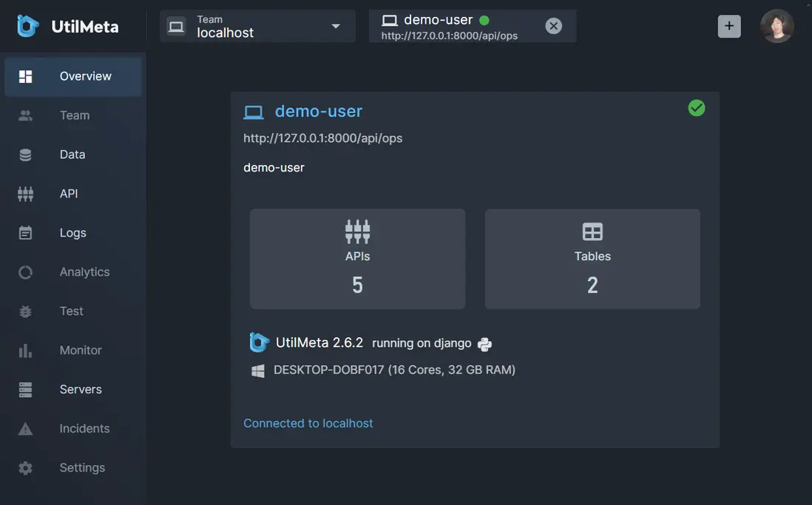Follow the Connected to localhost link

click(x=308, y=423)
